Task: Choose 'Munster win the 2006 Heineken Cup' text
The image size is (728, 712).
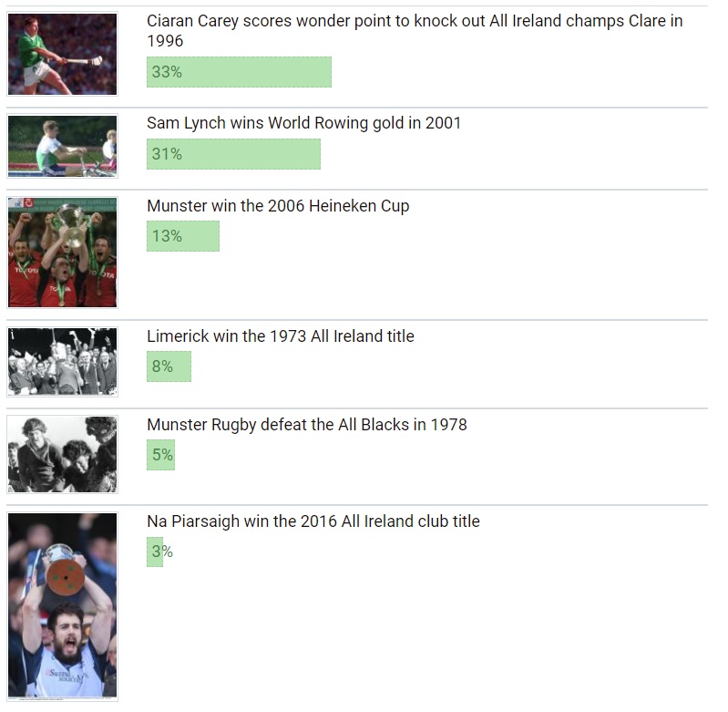Action: click(x=278, y=205)
